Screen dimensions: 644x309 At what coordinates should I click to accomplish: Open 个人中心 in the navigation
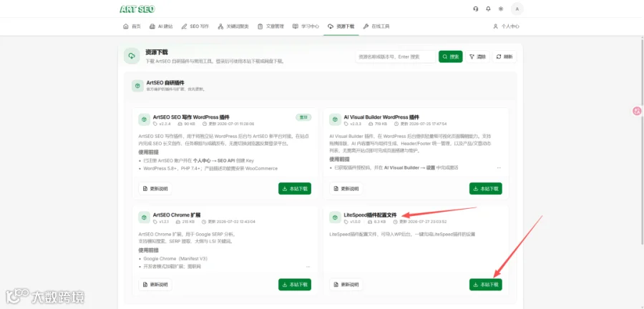coord(506,26)
